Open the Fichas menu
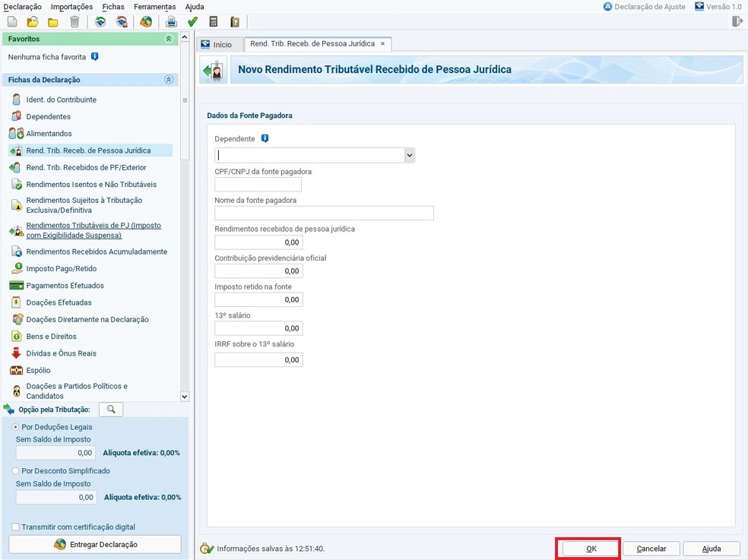Viewport: 748px width, 560px height. point(113,7)
